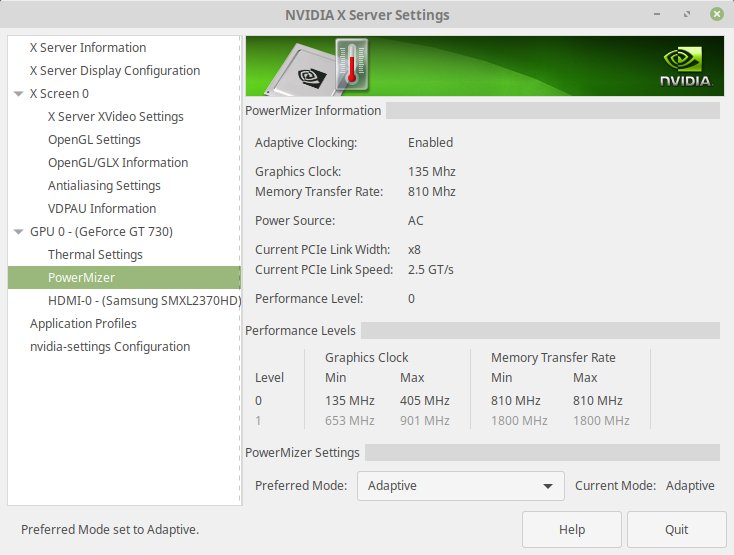Select Antialiasing Settings entry
734x555 pixels.
coord(104,186)
